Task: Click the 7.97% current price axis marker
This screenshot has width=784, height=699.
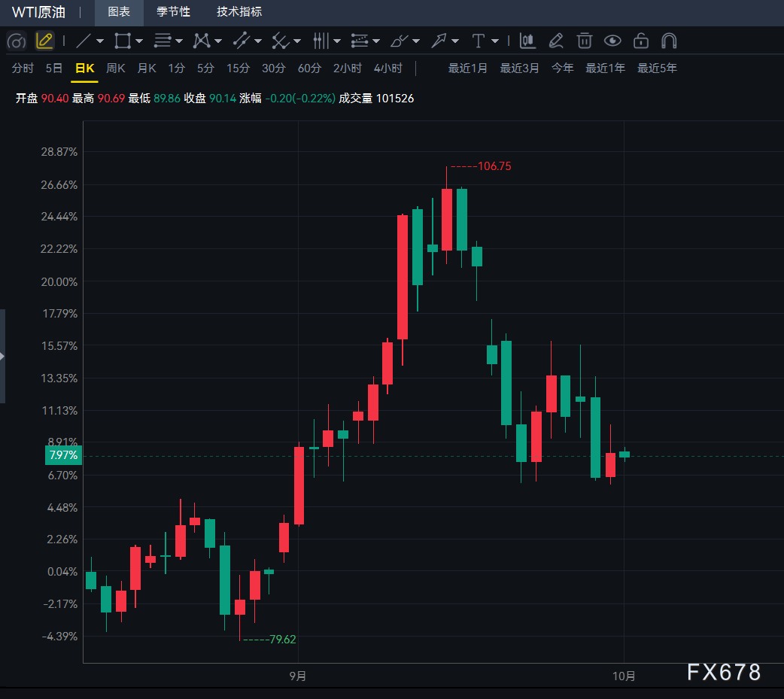Action: pyautogui.click(x=63, y=455)
